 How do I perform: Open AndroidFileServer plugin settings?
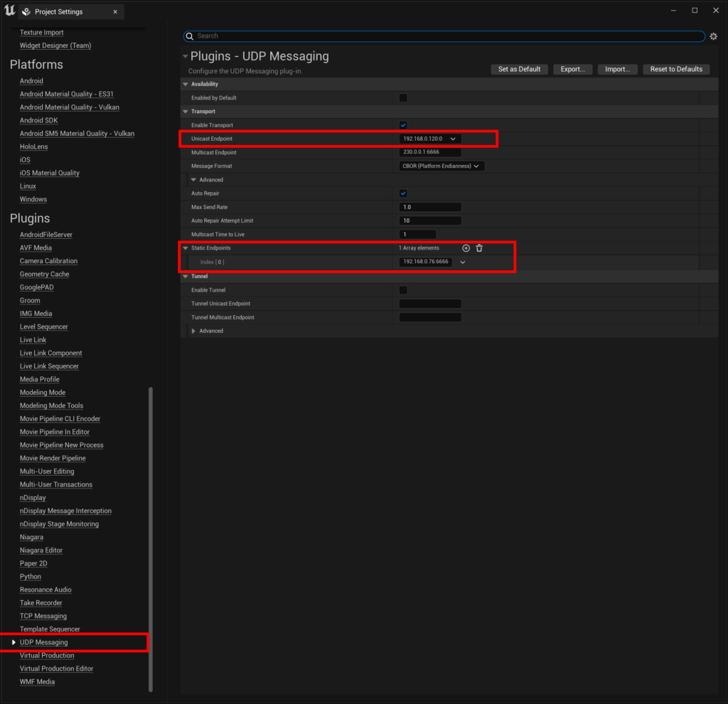pyautogui.click(x=46, y=235)
